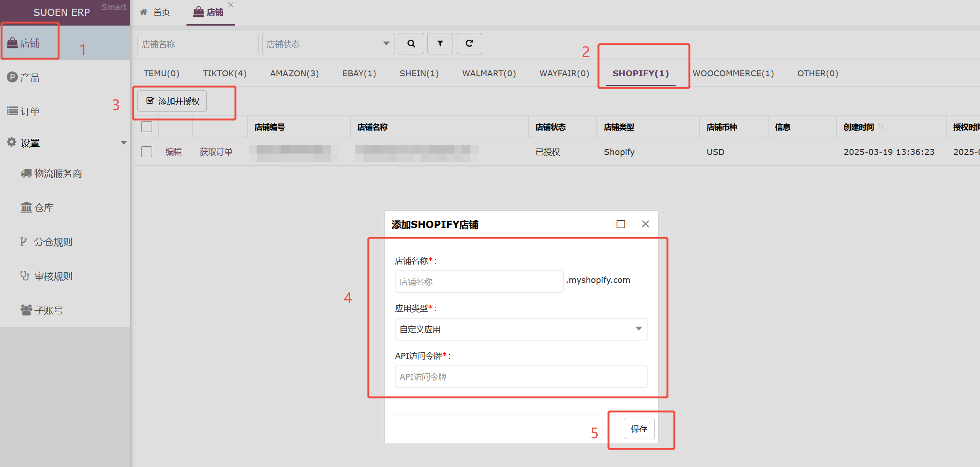Switch to the AMAZON(3) tab
This screenshot has height=467, width=980.
pos(295,74)
